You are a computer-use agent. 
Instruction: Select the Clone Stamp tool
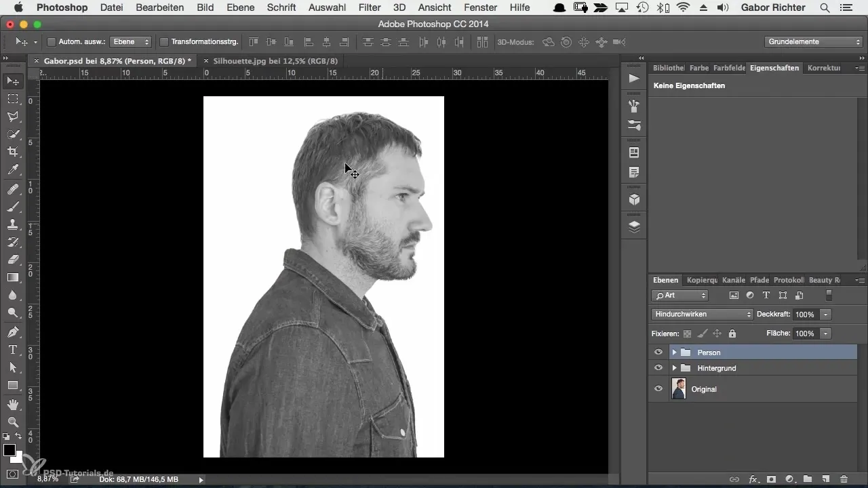[13, 224]
